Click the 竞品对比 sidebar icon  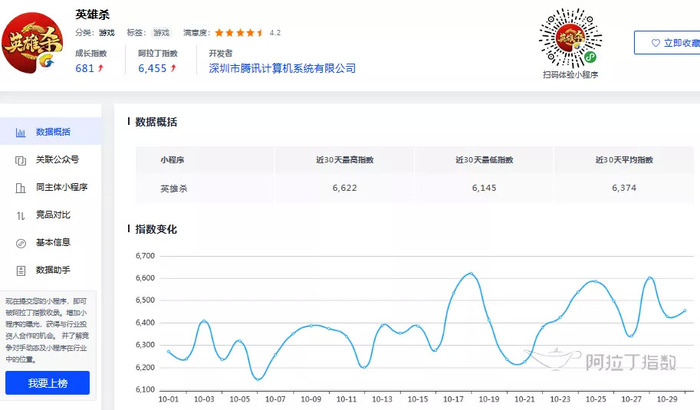click(x=21, y=216)
